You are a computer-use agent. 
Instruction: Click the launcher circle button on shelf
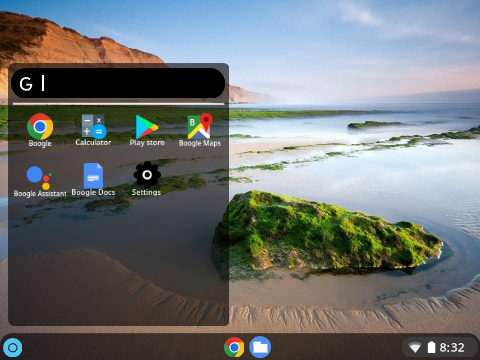(13, 348)
